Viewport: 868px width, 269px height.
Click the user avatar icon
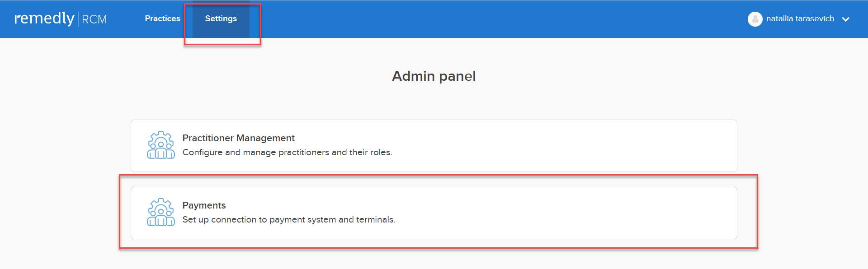[755, 19]
